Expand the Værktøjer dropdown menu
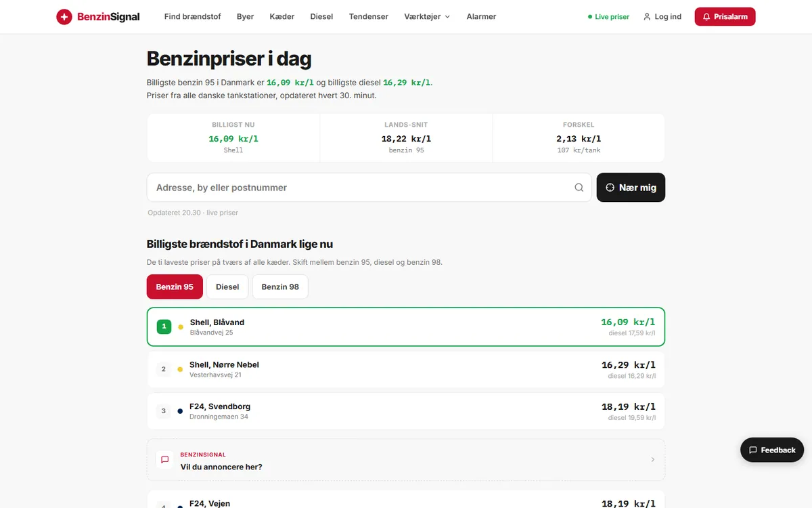This screenshot has height=508, width=812. pyautogui.click(x=427, y=17)
